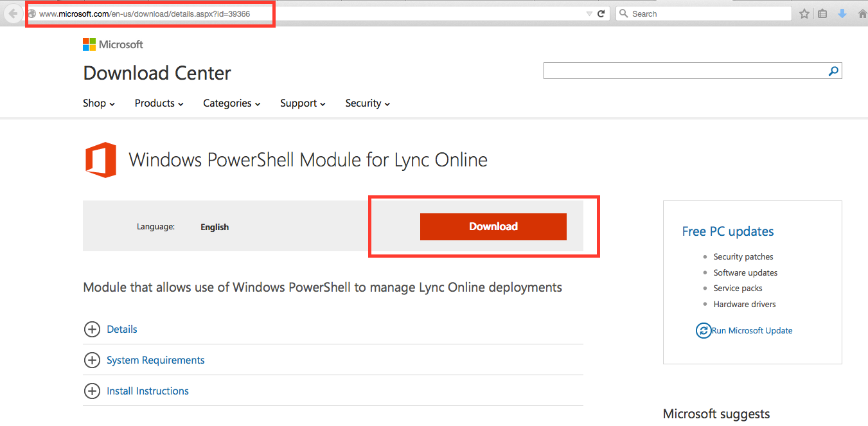Click the Windows PowerShell Module title
This screenshot has width=868, height=426.
click(x=308, y=159)
